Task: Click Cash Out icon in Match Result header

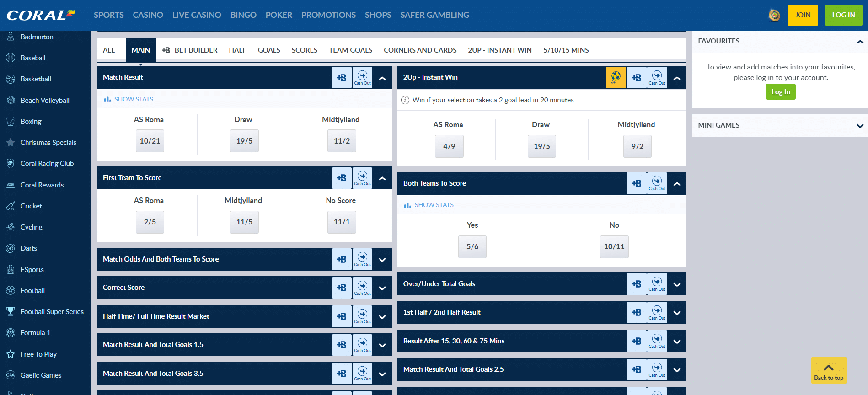Action: coord(362,78)
